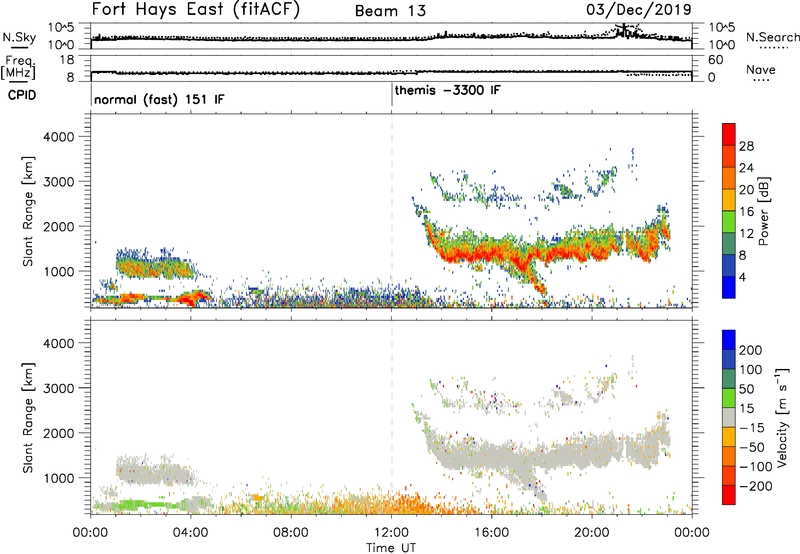
Task: Click the red swatch of Power colorbar
Action: [x=729, y=133]
